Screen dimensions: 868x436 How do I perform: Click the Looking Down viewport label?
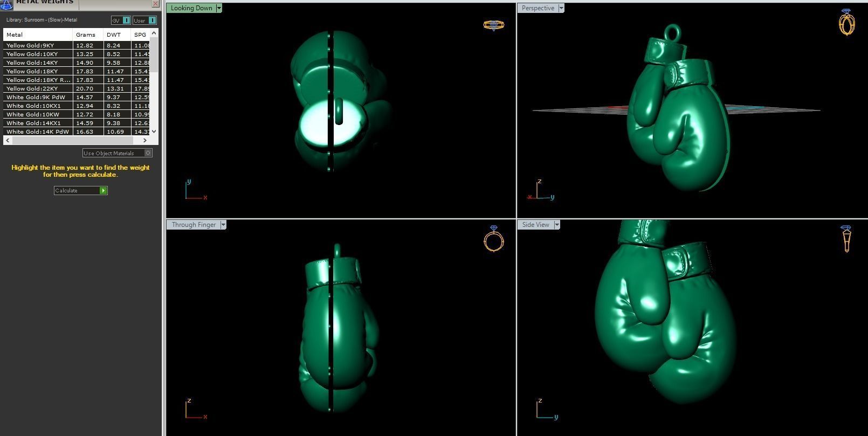pos(191,8)
